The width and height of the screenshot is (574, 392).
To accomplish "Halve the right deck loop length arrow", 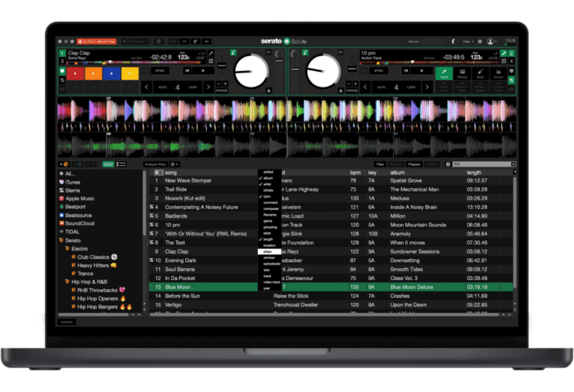I will (x=365, y=87).
